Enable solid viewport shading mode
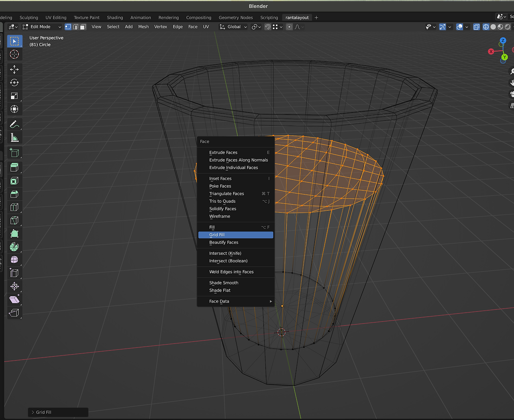Viewport: 514px width, 420px height. tap(493, 27)
